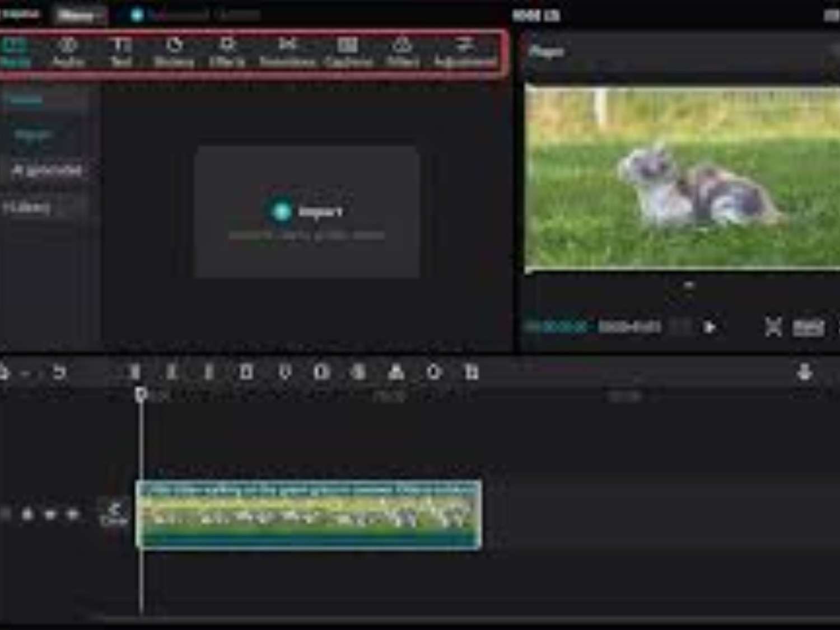Open the Captions panel
Image resolution: width=840 pixels, height=630 pixels.
pos(348,53)
